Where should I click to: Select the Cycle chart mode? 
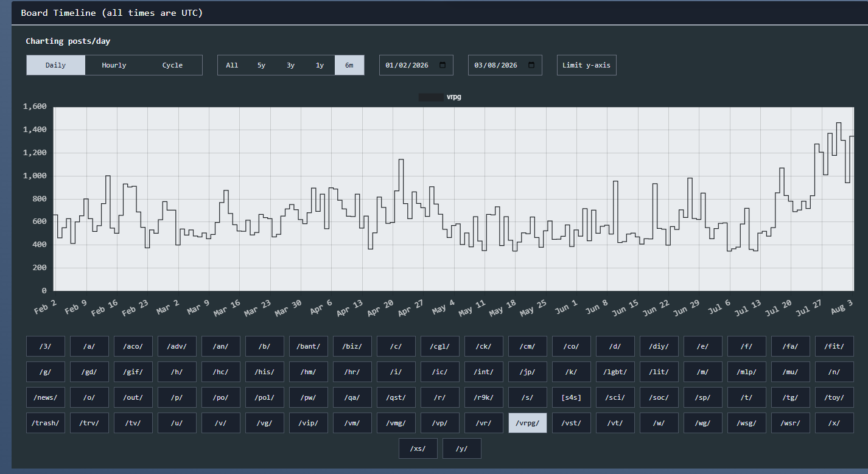click(173, 65)
